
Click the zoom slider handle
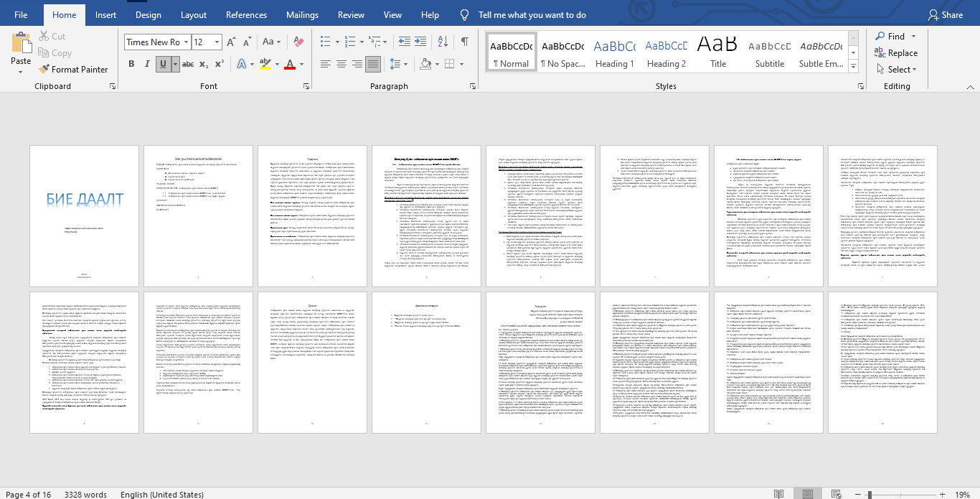point(870,494)
